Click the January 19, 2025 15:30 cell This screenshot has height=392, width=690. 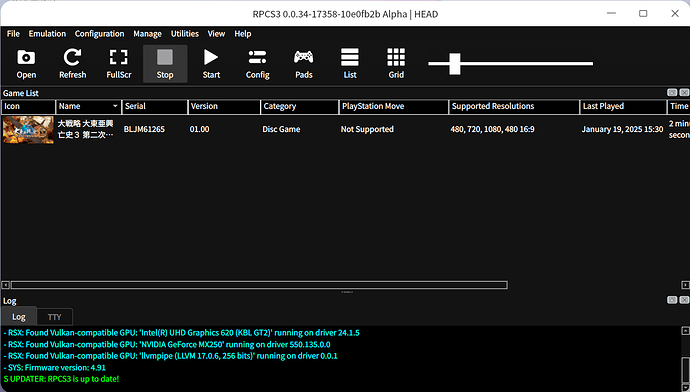(622, 129)
